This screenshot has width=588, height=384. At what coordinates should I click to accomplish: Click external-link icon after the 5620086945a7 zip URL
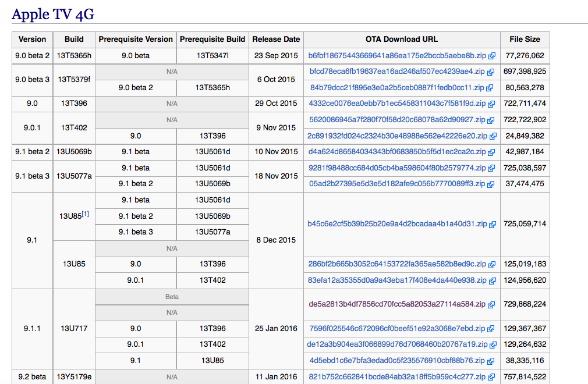click(x=491, y=120)
